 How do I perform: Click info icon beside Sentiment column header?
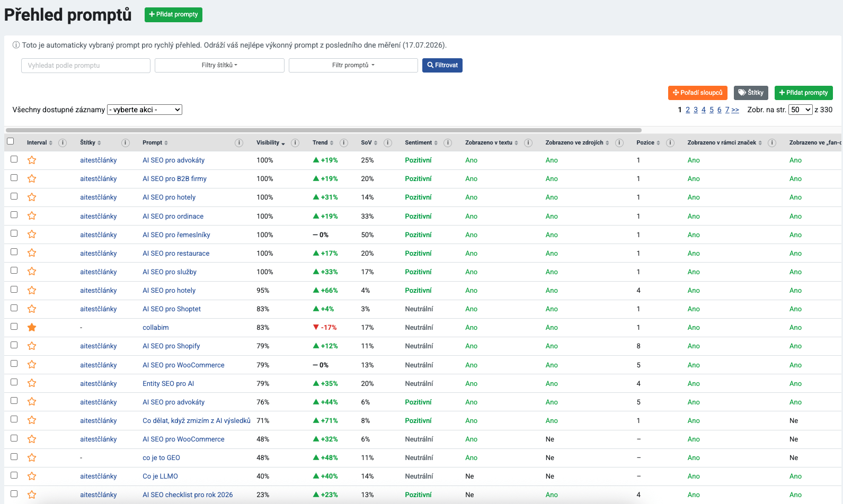448,142
